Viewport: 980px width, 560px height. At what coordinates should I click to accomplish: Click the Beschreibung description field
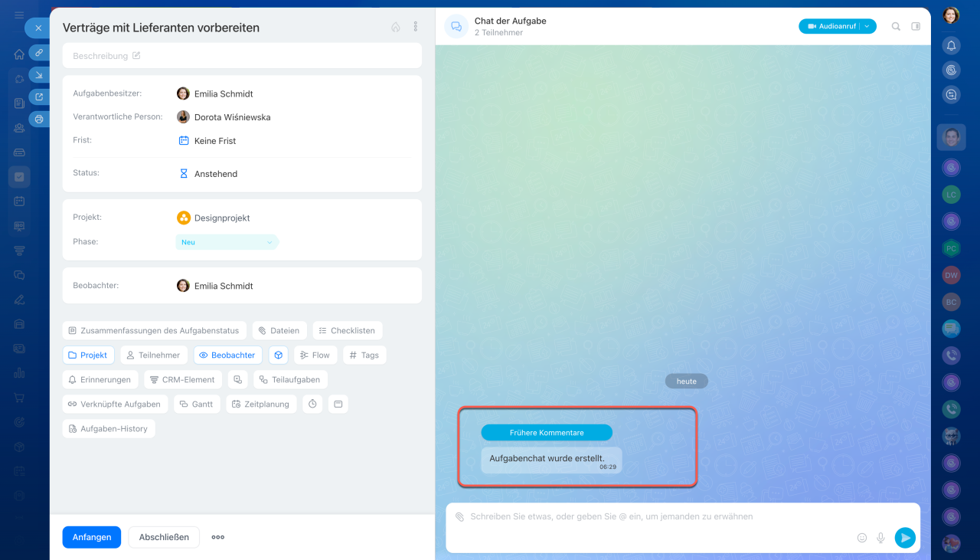(242, 56)
